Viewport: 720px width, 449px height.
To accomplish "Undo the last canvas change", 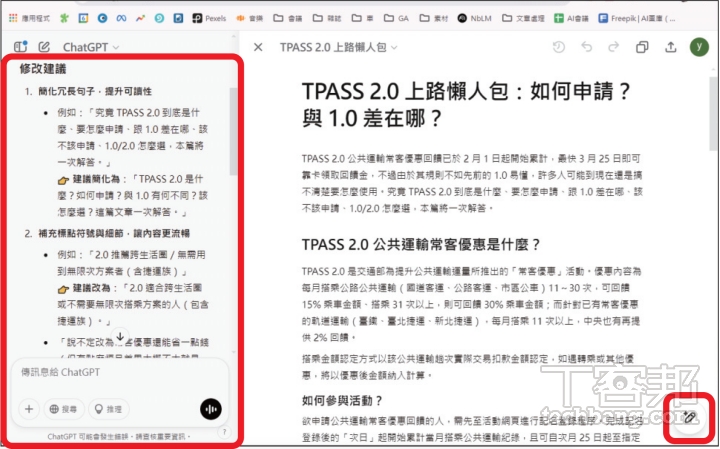I will pyautogui.click(x=586, y=47).
